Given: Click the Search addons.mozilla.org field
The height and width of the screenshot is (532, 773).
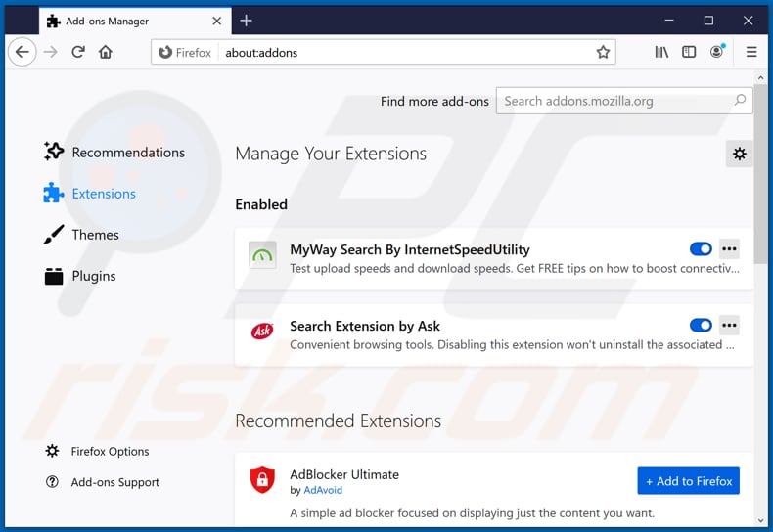Looking at the screenshot, I should 624,101.
